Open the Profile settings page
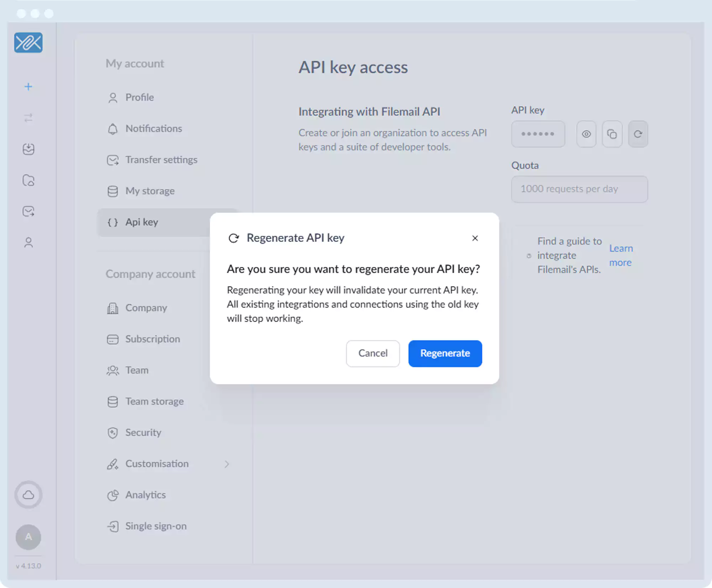The width and height of the screenshot is (712, 588). [x=140, y=97]
